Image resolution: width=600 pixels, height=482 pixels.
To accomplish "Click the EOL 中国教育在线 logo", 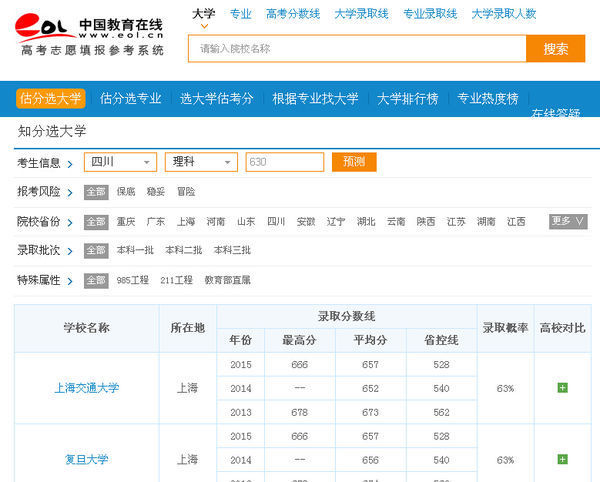I will [x=90, y=34].
